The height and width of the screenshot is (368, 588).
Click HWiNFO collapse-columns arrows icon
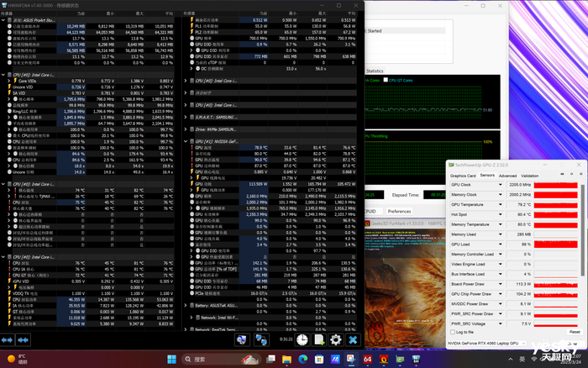(23, 340)
